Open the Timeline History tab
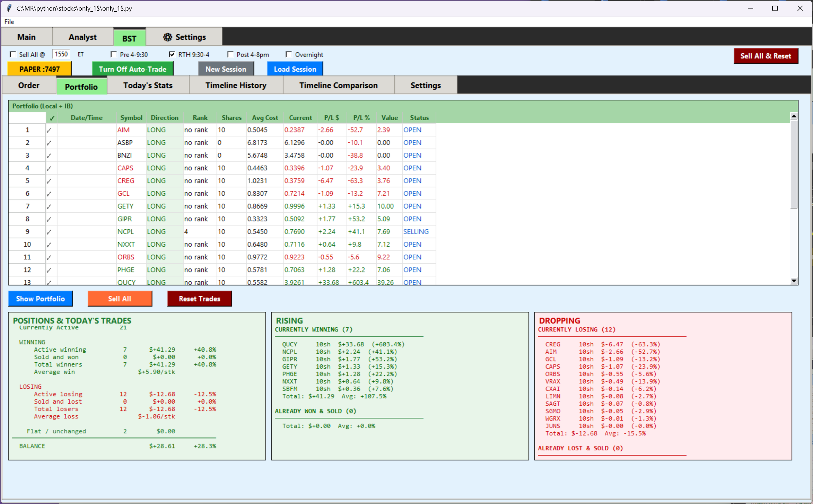 pyautogui.click(x=236, y=85)
